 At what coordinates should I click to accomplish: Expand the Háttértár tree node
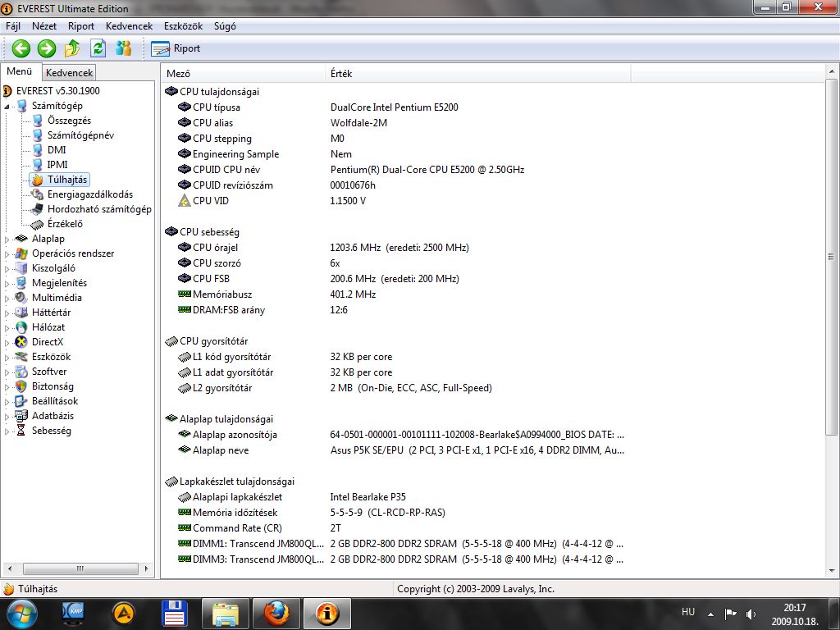pos(7,313)
